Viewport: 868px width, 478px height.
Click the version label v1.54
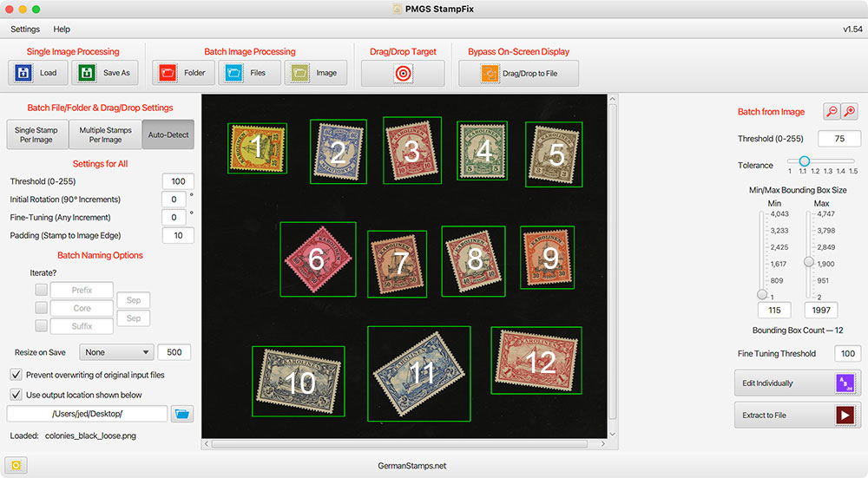pos(852,29)
